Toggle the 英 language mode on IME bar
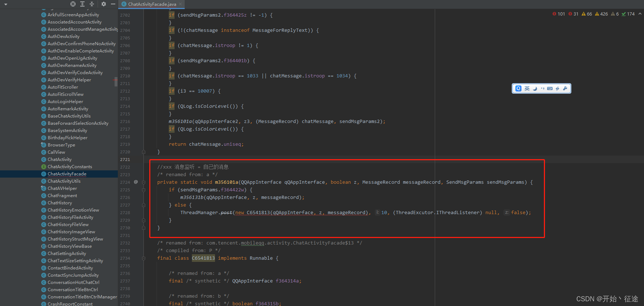Screen dimensions: 644x306 click(x=527, y=89)
